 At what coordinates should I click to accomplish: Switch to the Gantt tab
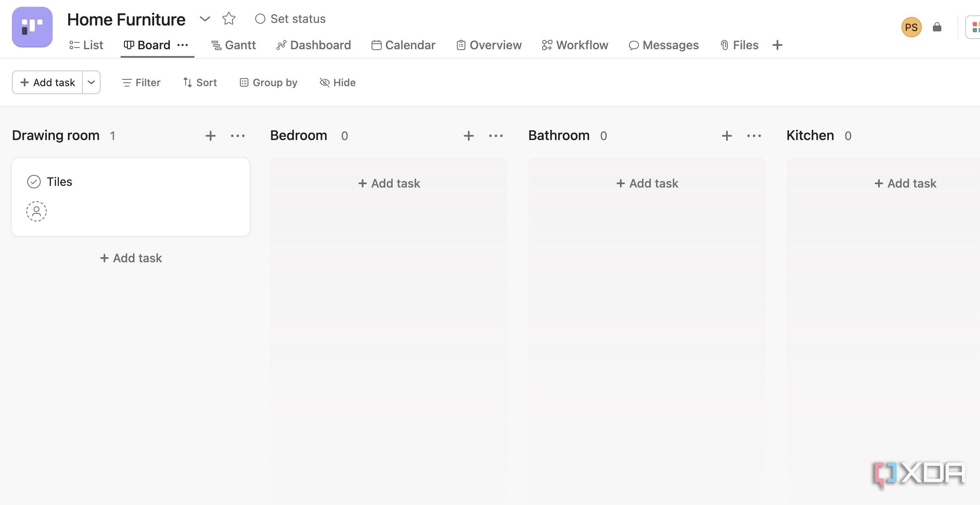tap(234, 45)
